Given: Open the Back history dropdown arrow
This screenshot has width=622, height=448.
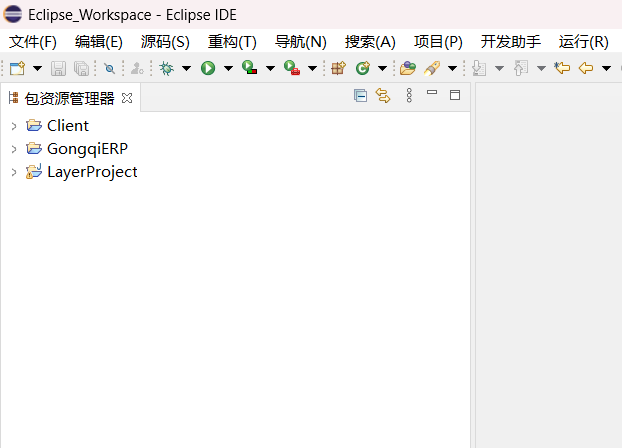Looking at the screenshot, I should coord(607,68).
